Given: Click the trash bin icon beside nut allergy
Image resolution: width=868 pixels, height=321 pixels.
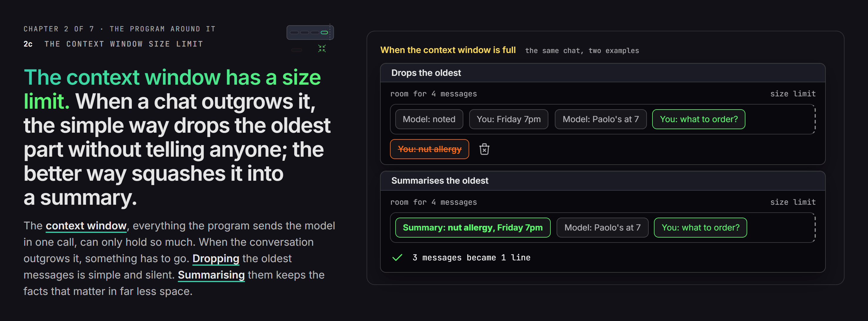Looking at the screenshot, I should 484,149.
